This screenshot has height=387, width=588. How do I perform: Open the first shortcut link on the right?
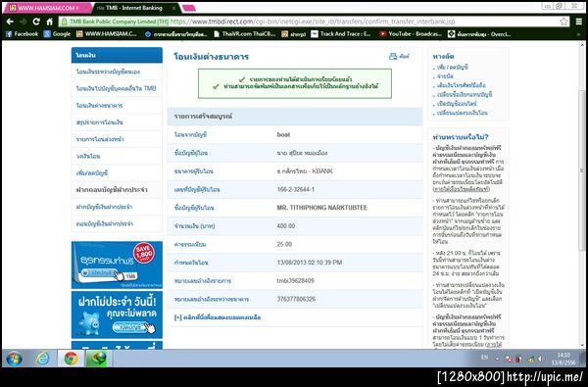[x=452, y=68]
